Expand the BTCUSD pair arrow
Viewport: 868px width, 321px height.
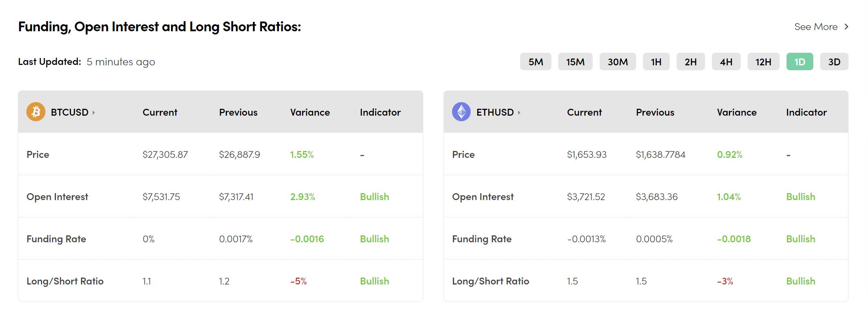pyautogui.click(x=94, y=112)
